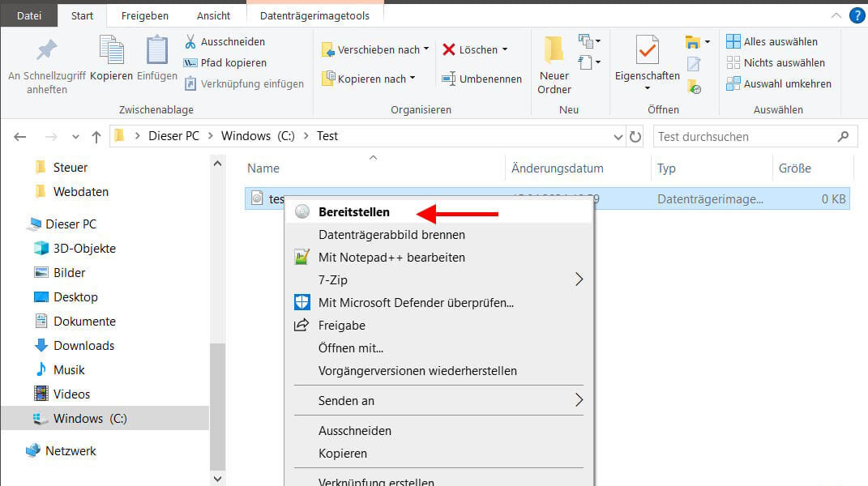Screen dimensions: 868x486
Task: Choose Kopieren in context menu
Action: point(438,454)
